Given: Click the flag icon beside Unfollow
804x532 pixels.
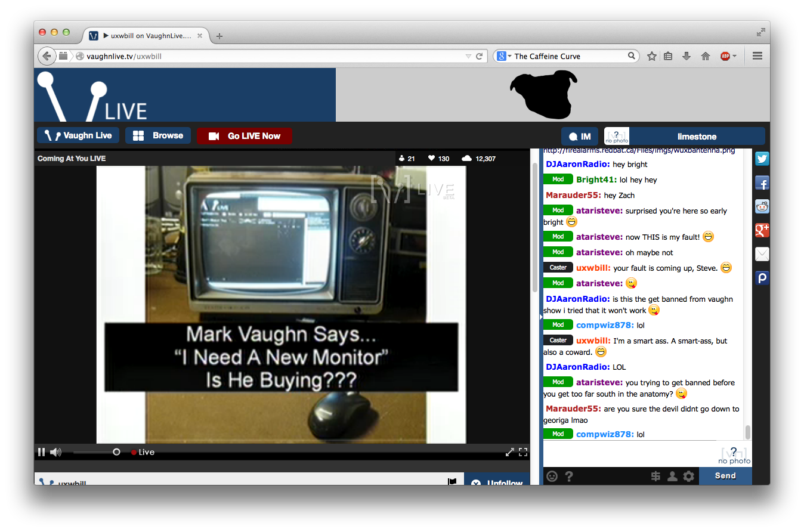Looking at the screenshot, I should 452,481.
